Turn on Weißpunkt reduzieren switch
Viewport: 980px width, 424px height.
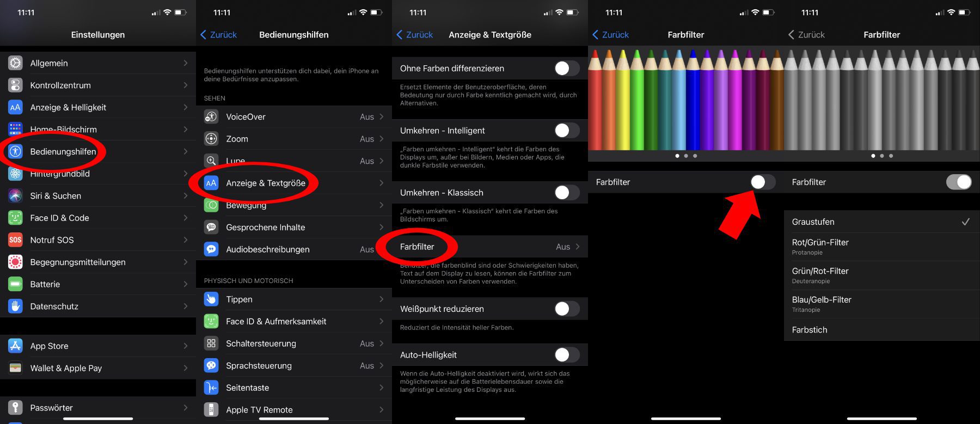coord(566,309)
